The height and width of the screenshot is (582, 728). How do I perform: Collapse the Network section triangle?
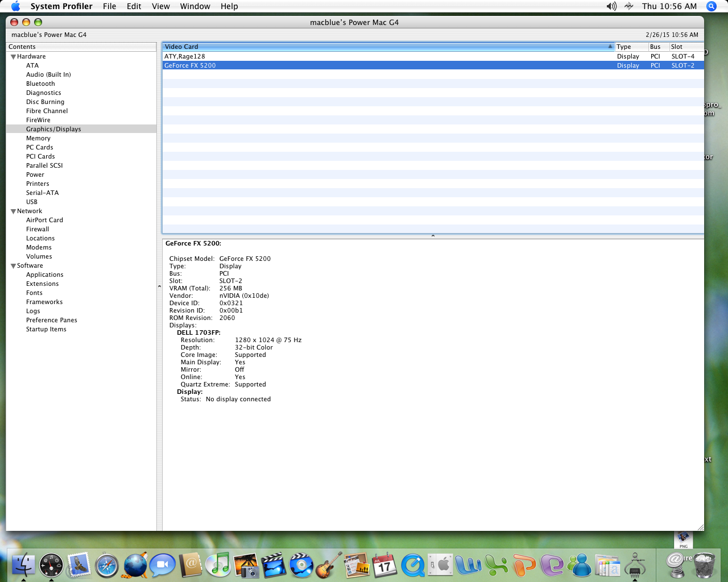[13, 211]
